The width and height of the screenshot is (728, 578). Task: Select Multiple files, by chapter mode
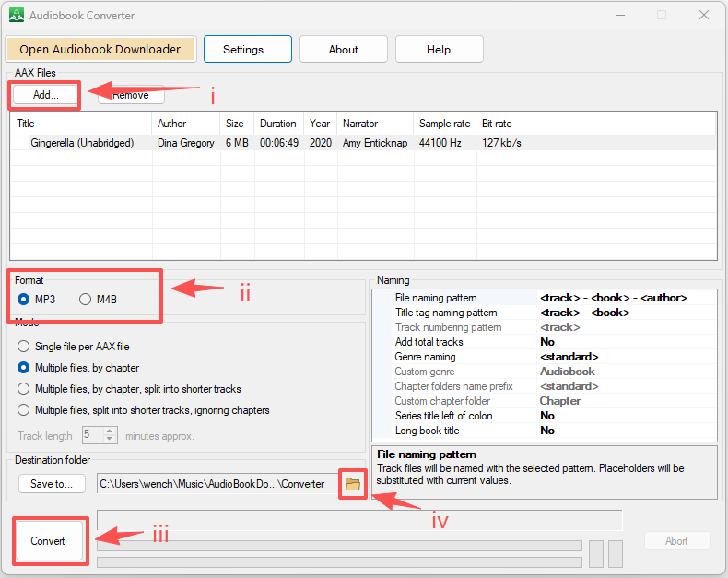[24, 368]
